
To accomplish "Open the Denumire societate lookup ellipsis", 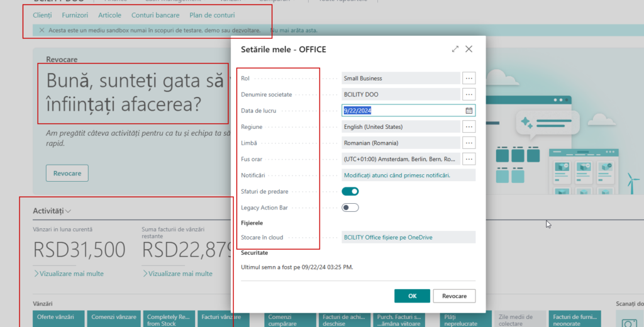I will coord(469,94).
